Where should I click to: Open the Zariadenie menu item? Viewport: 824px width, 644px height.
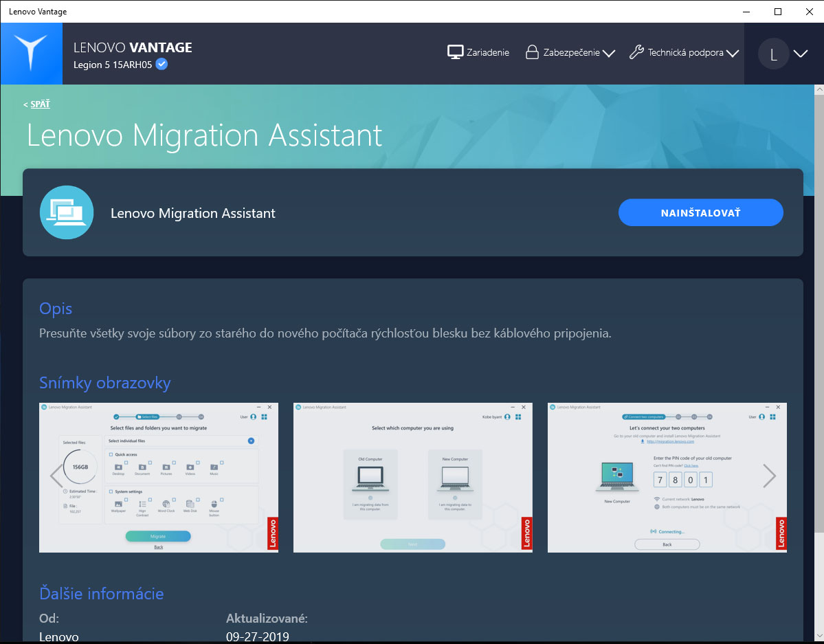[x=478, y=52]
